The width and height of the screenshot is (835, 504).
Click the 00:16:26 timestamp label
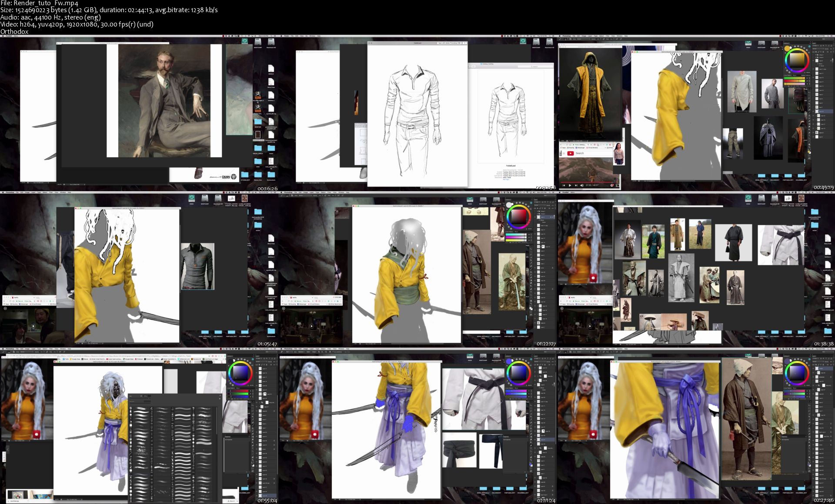tap(267, 189)
